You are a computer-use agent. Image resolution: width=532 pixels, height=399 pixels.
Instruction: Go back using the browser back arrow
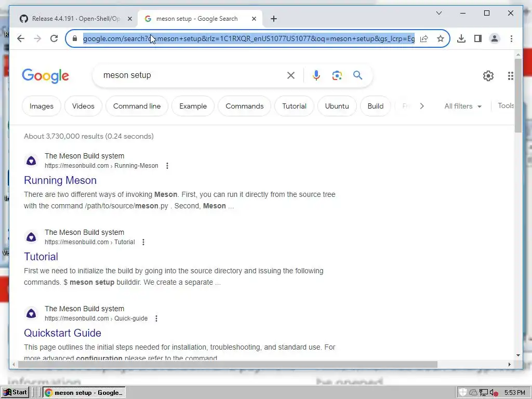click(x=21, y=38)
